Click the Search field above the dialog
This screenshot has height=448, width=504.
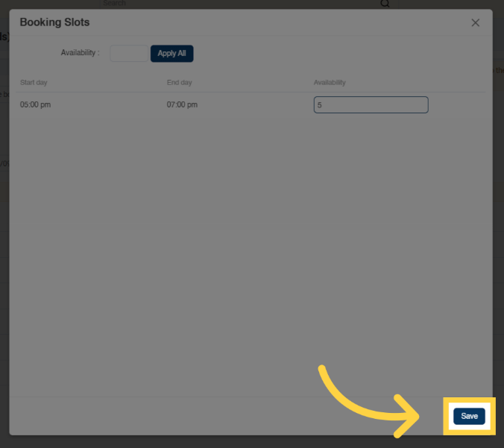coord(224,4)
